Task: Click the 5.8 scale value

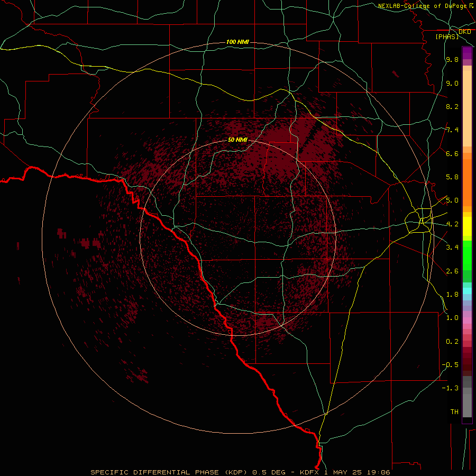Action: pyautogui.click(x=452, y=177)
